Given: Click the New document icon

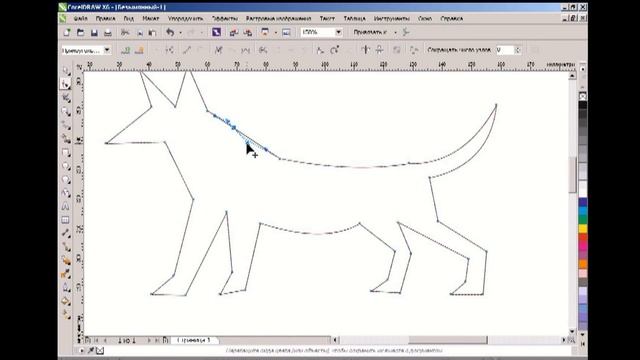Looking at the screenshot, I should [67, 32].
